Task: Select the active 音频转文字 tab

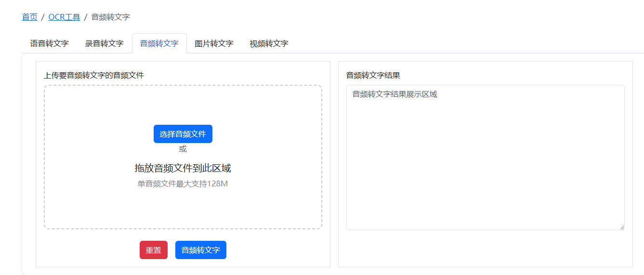Action: (159, 43)
